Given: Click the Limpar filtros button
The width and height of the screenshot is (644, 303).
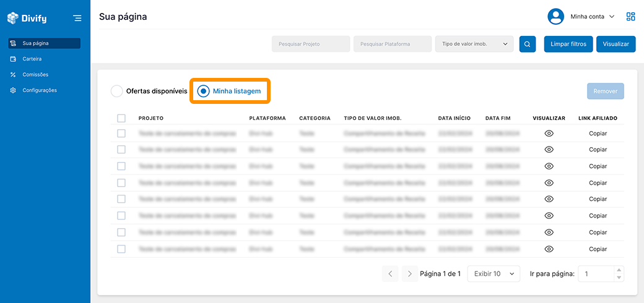Looking at the screenshot, I should 568,44.
